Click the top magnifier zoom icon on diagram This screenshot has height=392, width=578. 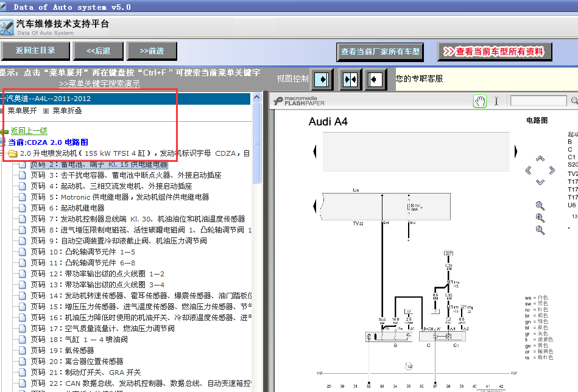click(540, 206)
